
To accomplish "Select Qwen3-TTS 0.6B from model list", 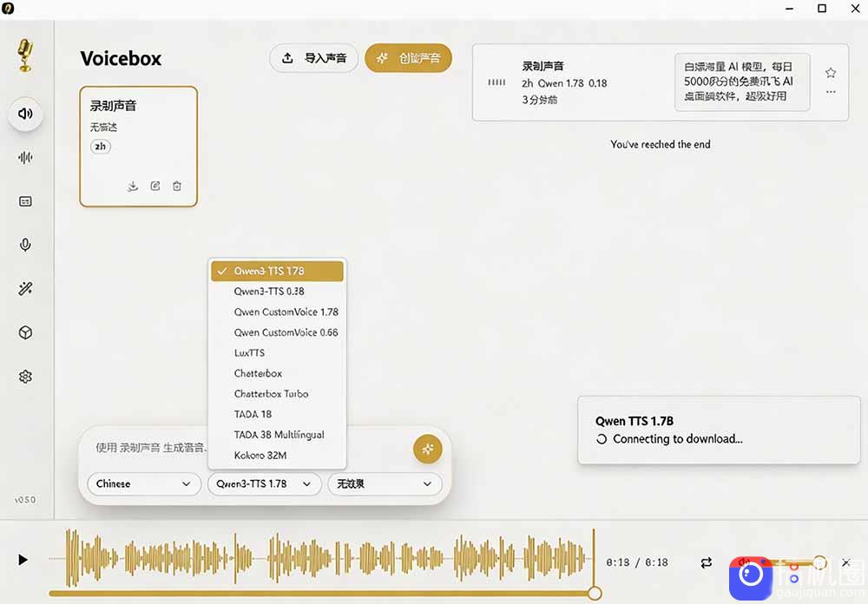I will [277, 292].
